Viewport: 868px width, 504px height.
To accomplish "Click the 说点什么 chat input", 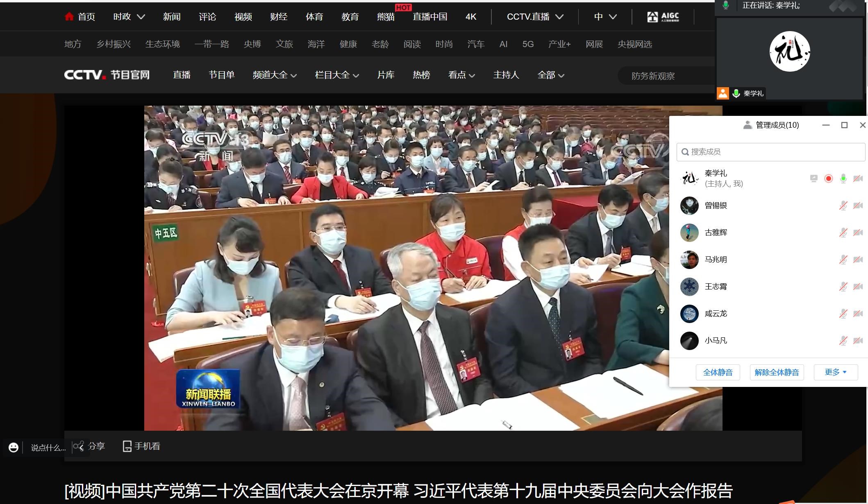I will [x=48, y=448].
